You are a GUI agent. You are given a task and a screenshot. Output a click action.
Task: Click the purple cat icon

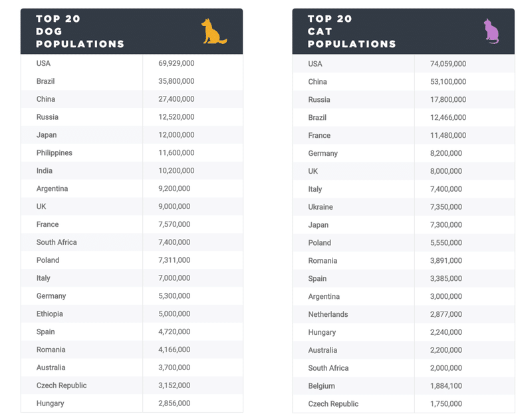click(x=491, y=31)
